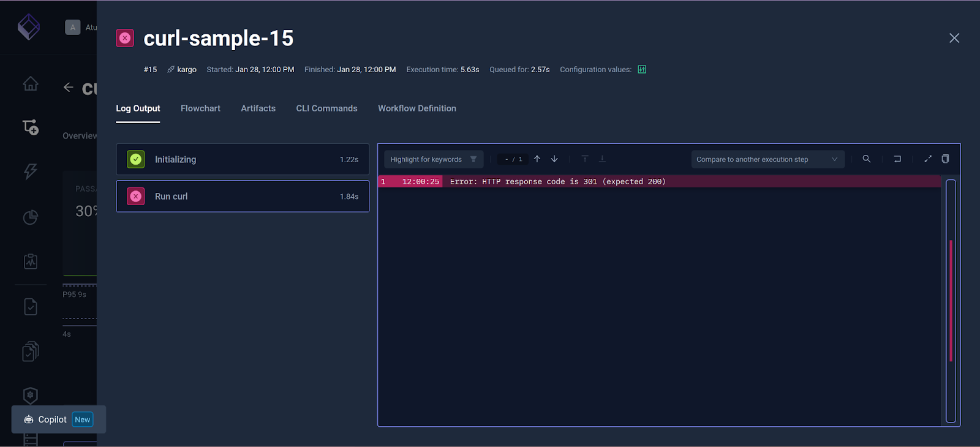
Task: Open the Workflow Definition tab
Action: coord(417,108)
